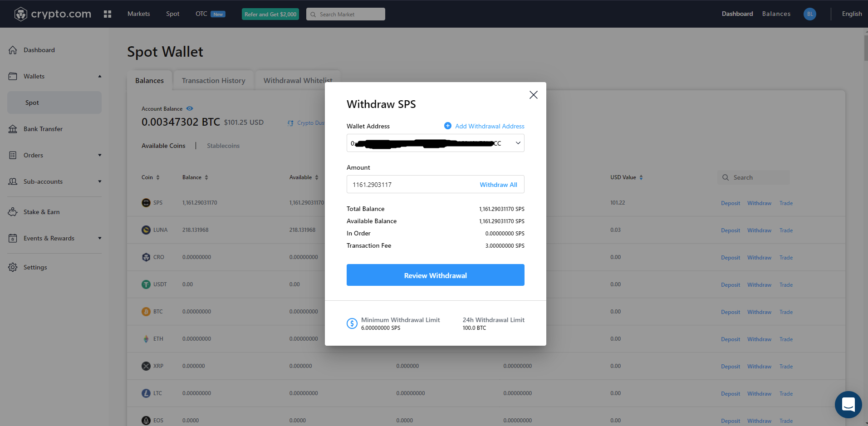Click the crypto.com logo
Viewport: 868px width, 426px height.
(x=52, y=14)
